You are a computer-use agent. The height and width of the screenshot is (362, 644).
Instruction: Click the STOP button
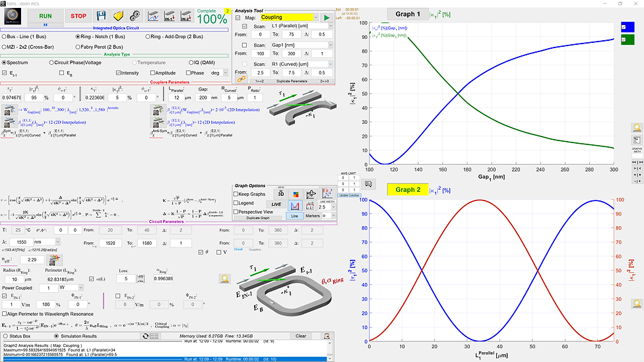pos(78,16)
